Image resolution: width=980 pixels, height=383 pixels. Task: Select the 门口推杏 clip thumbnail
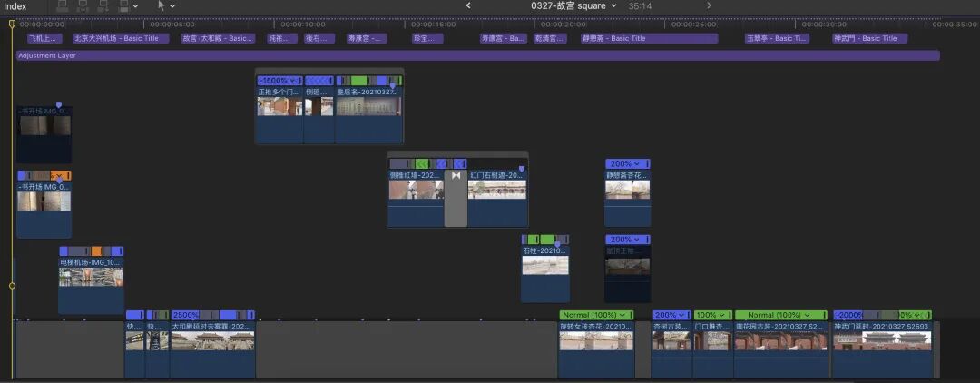(x=713, y=340)
